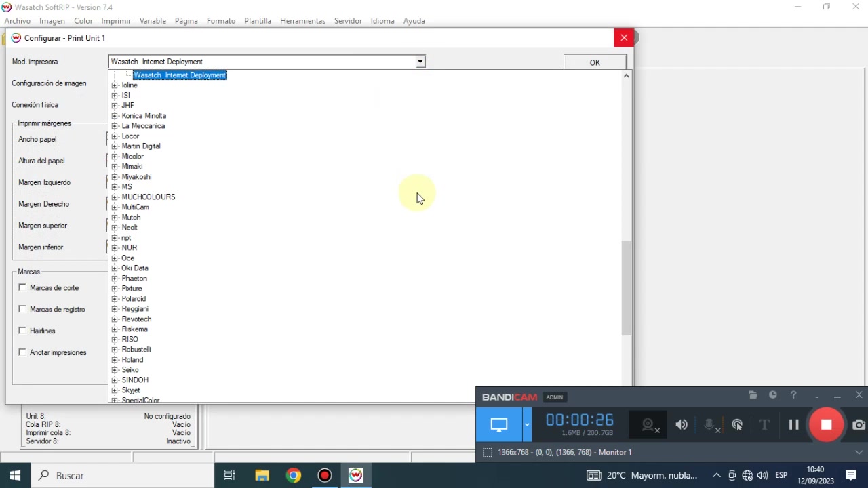
Task: Pause the Bandicam recording
Action: pyautogui.click(x=793, y=425)
